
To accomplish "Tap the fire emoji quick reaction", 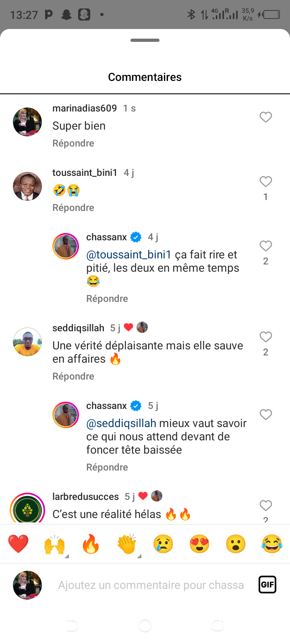I will pos(91,544).
